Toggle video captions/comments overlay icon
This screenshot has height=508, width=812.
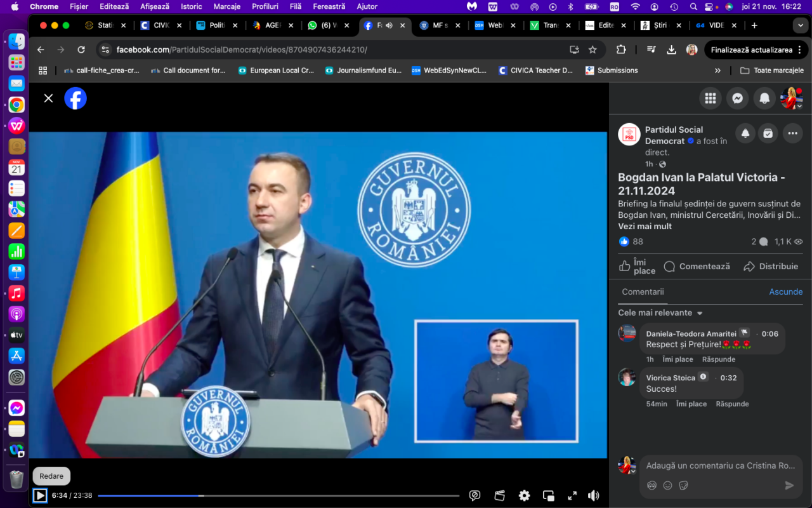(475, 495)
